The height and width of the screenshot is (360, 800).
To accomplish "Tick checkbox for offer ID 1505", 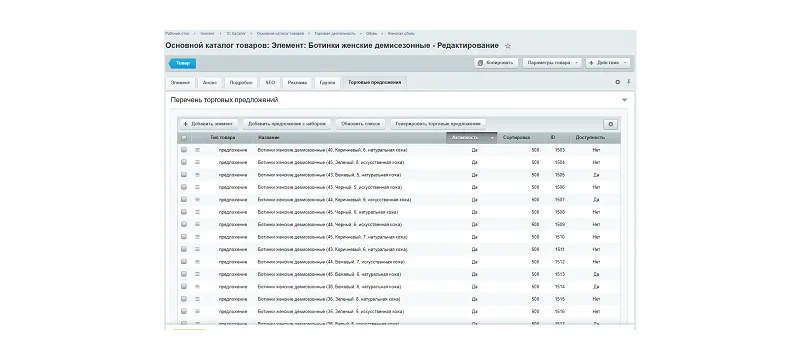I will tap(184, 175).
